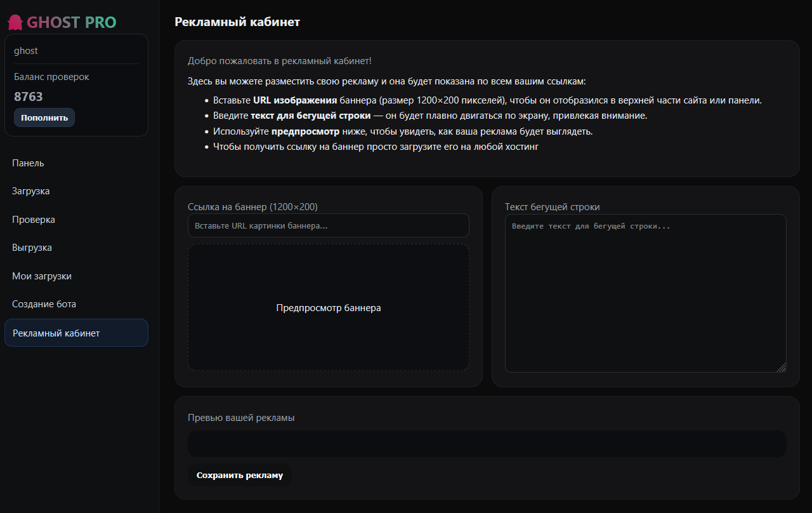Open the Проверка section
The height and width of the screenshot is (513, 812).
click(76, 220)
